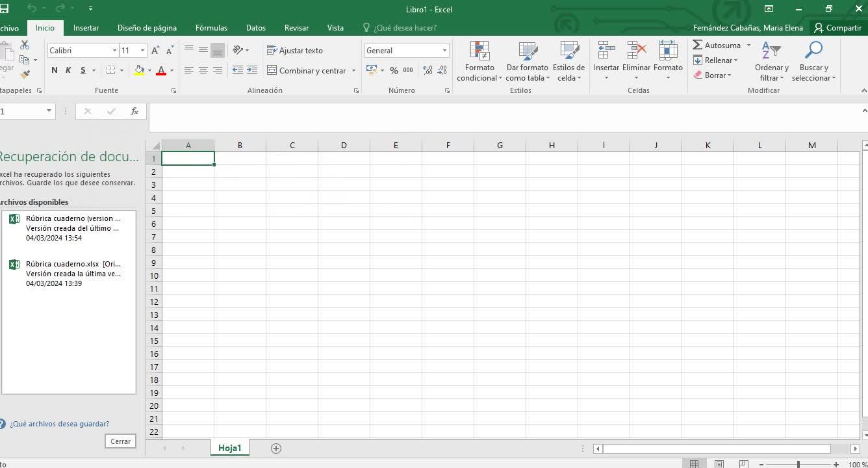Click the Insertar cells icon
This screenshot has width=868, height=468.
(606, 51)
